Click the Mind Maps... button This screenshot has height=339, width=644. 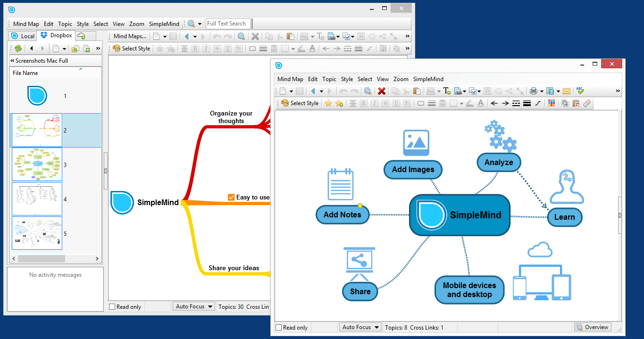130,36
